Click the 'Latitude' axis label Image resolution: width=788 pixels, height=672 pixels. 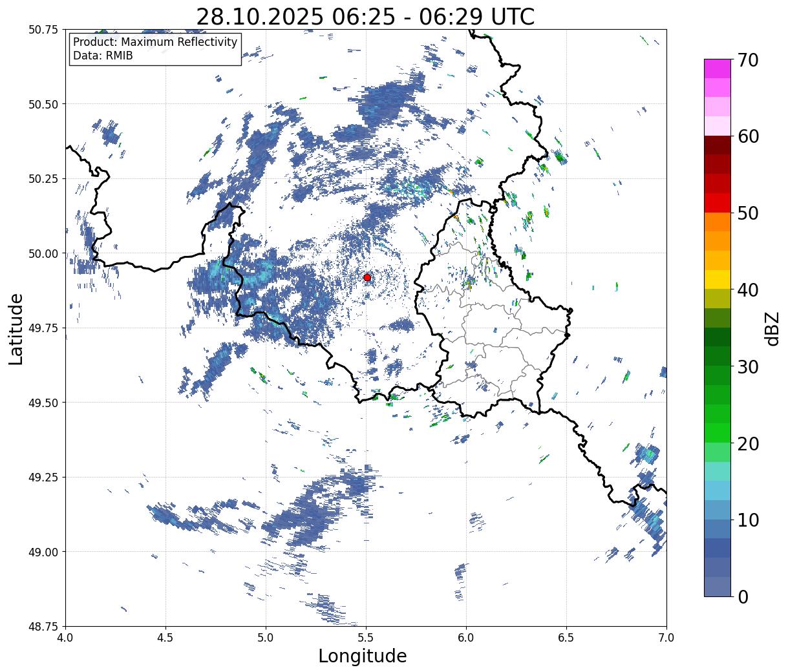pos(16,328)
